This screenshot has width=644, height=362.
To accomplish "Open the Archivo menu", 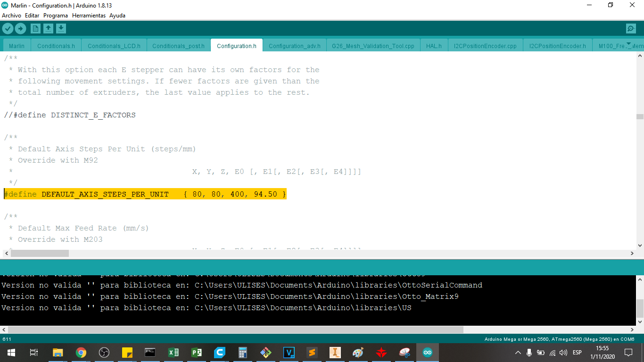I will pyautogui.click(x=11, y=16).
